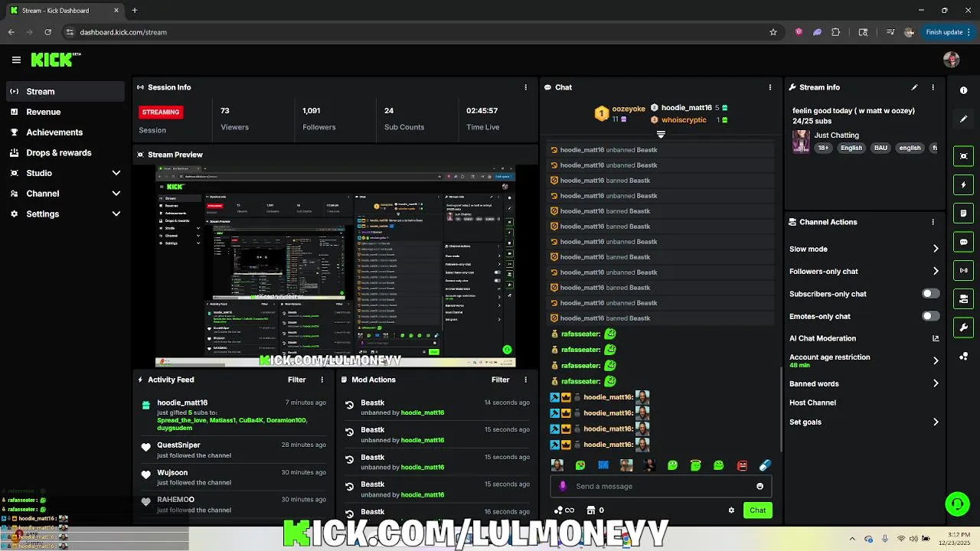Collapse the chat leaderboard with the arrow

pyautogui.click(x=661, y=134)
